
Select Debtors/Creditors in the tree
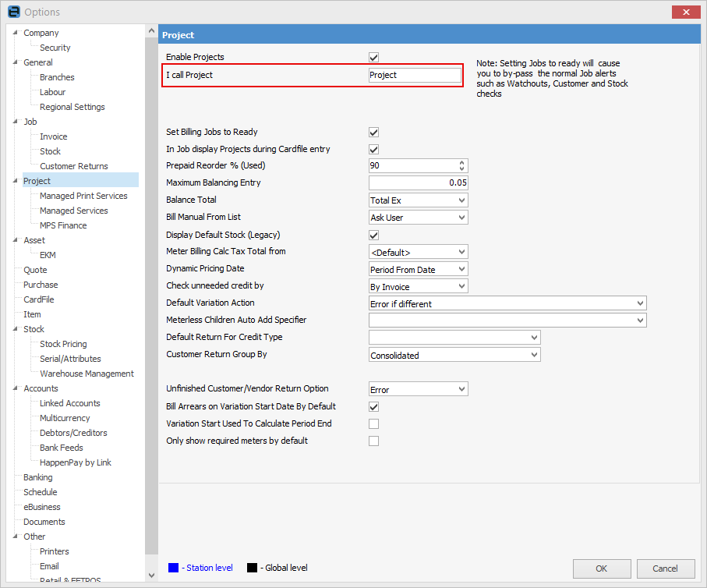click(73, 433)
